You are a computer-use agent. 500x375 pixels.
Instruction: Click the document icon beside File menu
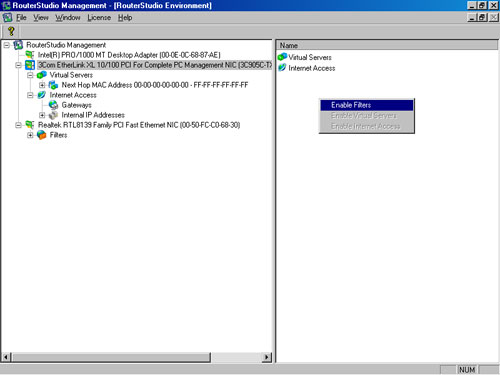click(x=7, y=17)
